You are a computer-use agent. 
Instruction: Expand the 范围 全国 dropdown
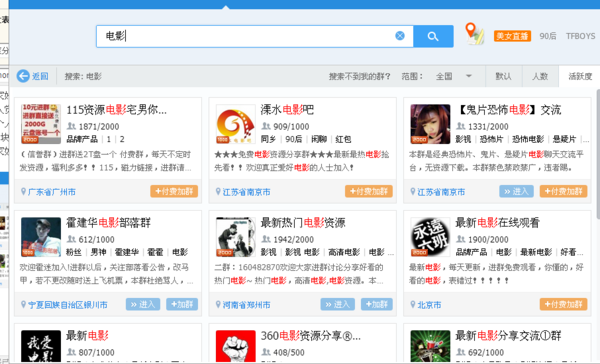[453, 76]
